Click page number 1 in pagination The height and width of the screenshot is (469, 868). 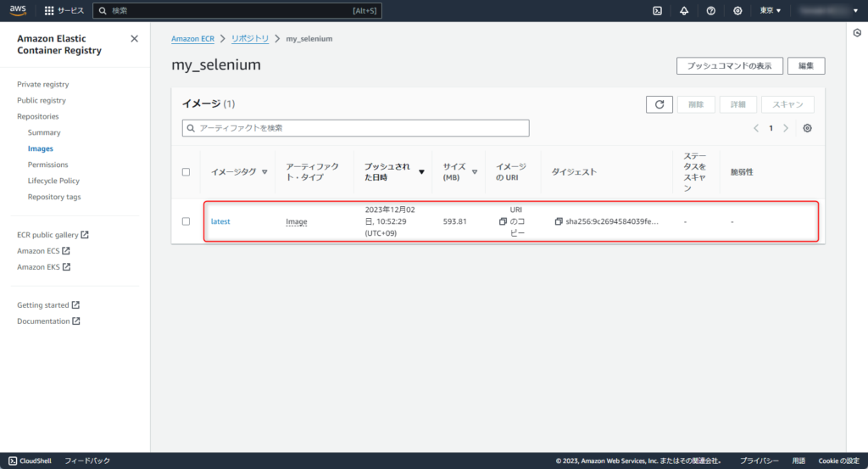coord(771,128)
